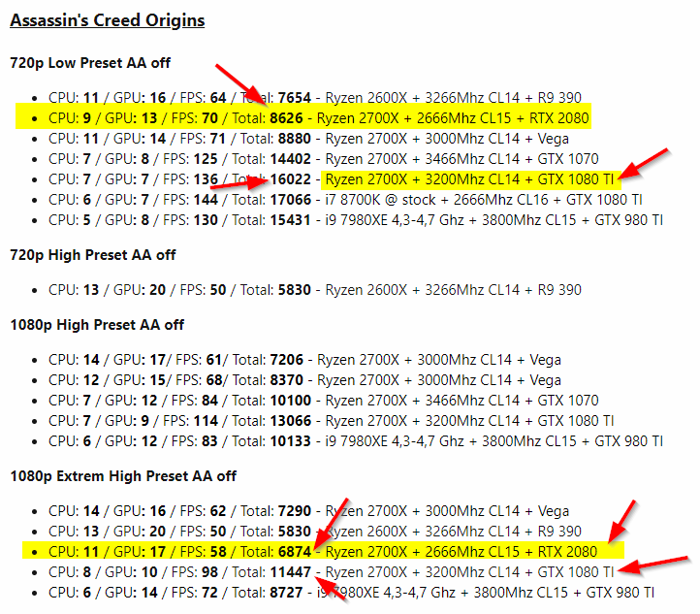Viewport: 700px width, 614px height.
Task: Select the "1080p High Preset AA off" heading
Action: pyautogui.click(x=97, y=325)
